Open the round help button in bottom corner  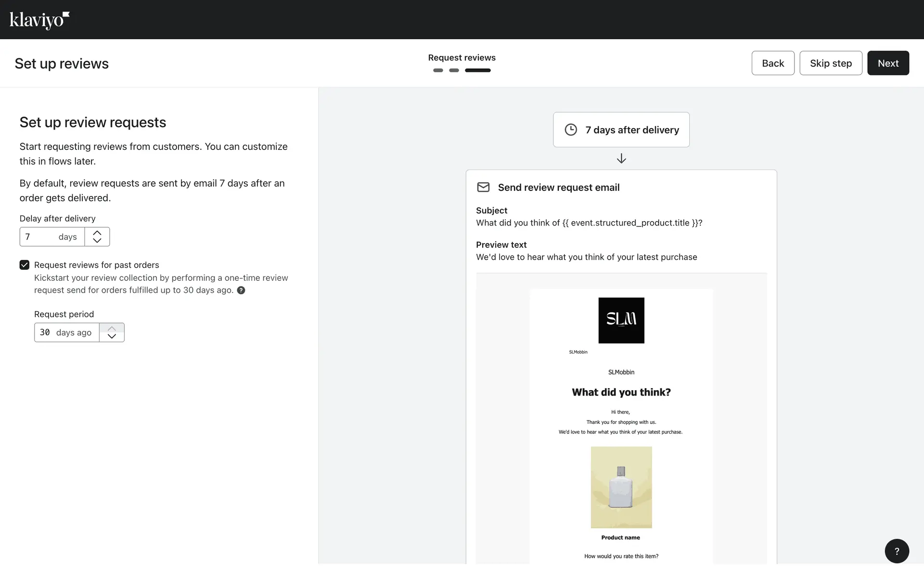pos(897,551)
